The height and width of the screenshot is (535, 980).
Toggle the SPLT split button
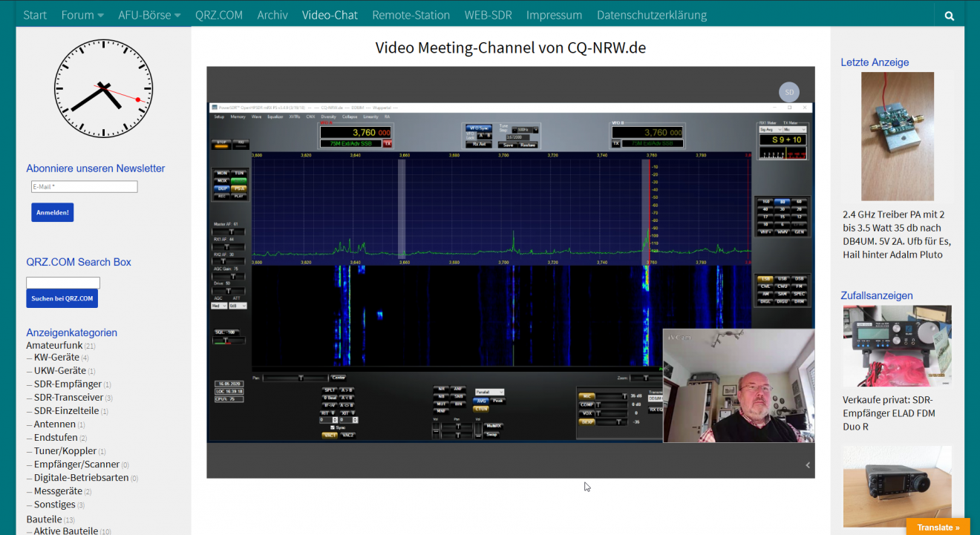click(x=330, y=390)
